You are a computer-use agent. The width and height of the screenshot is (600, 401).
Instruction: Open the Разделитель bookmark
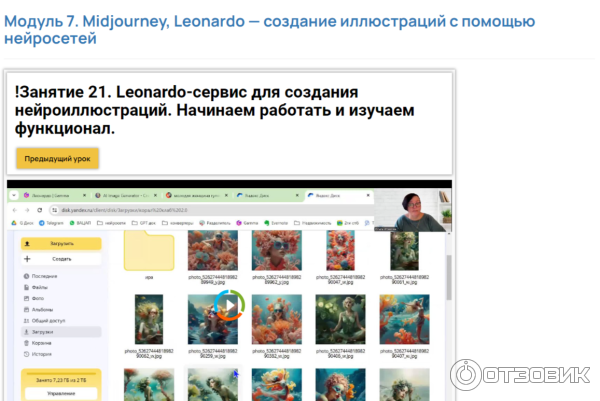[x=215, y=223]
